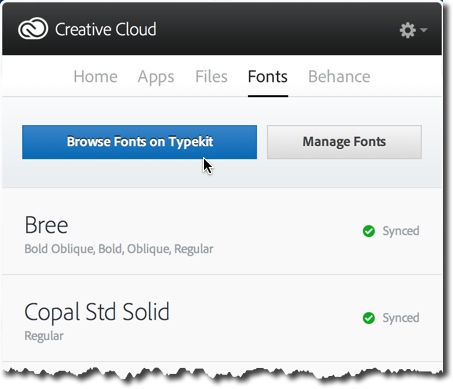Viewport: 453px width, 389px height.
Task: Click the Creative Cloud title text
Action: click(x=106, y=29)
